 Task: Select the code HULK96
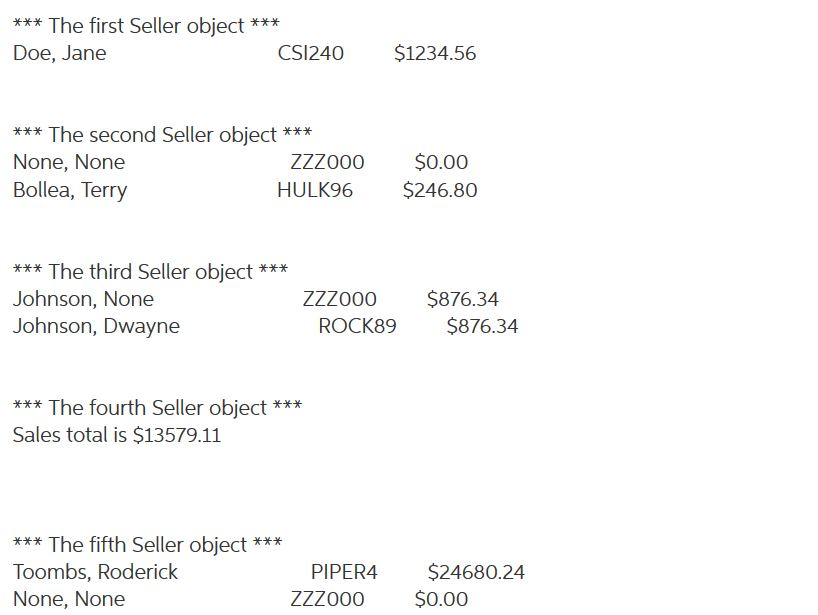(315, 190)
